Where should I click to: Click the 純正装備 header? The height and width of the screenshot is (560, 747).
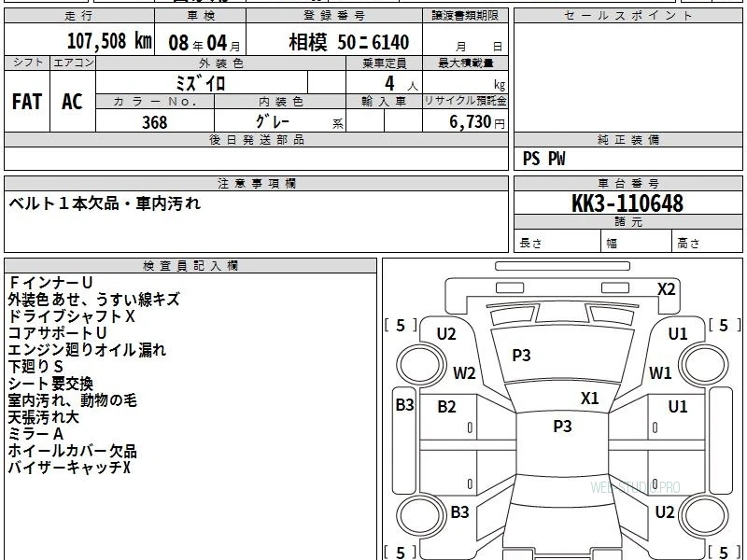tap(627, 140)
